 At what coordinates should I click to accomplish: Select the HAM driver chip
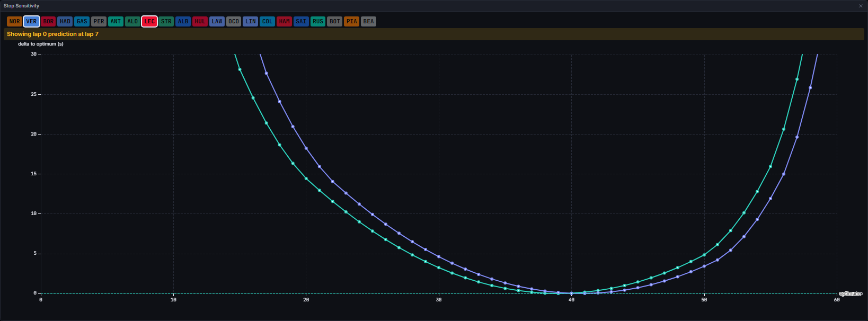point(284,22)
